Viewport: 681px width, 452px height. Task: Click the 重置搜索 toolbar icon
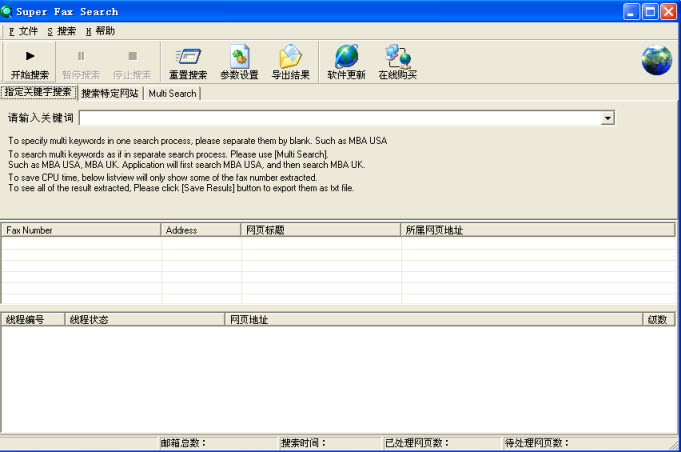(188, 56)
